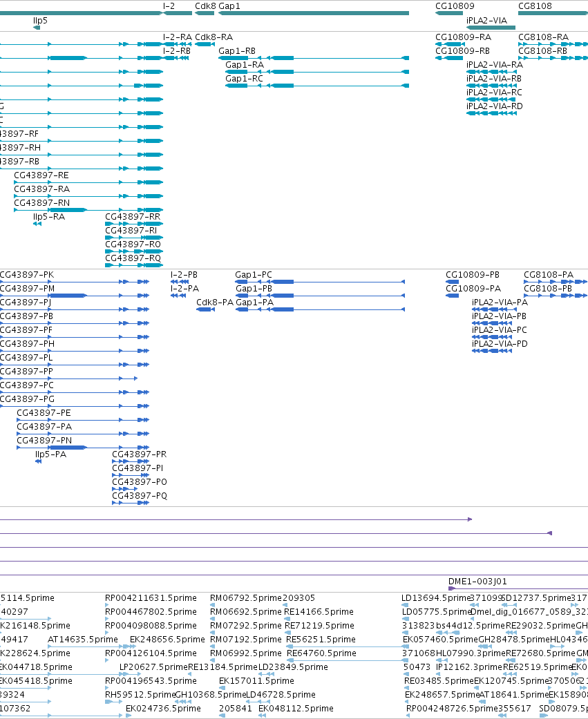Select cDNA LD05775.5prime
This screenshot has height=719, width=588.
[436, 612]
